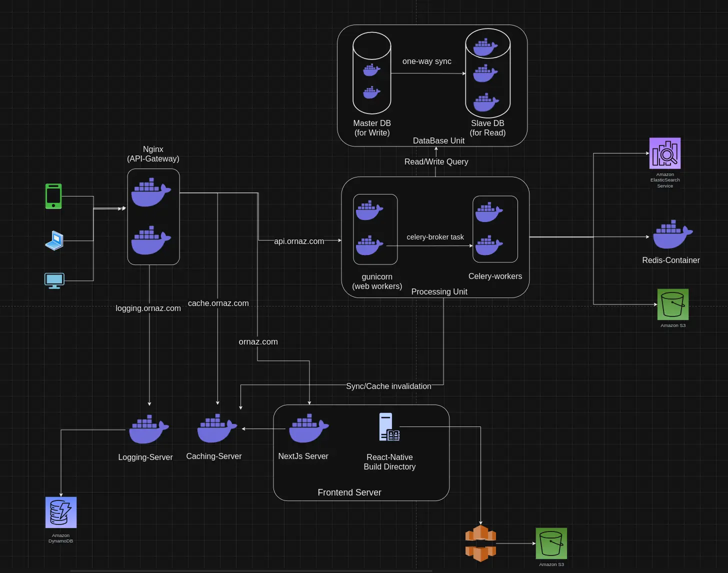Click the lower Celery-workers container

tap(489, 245)
